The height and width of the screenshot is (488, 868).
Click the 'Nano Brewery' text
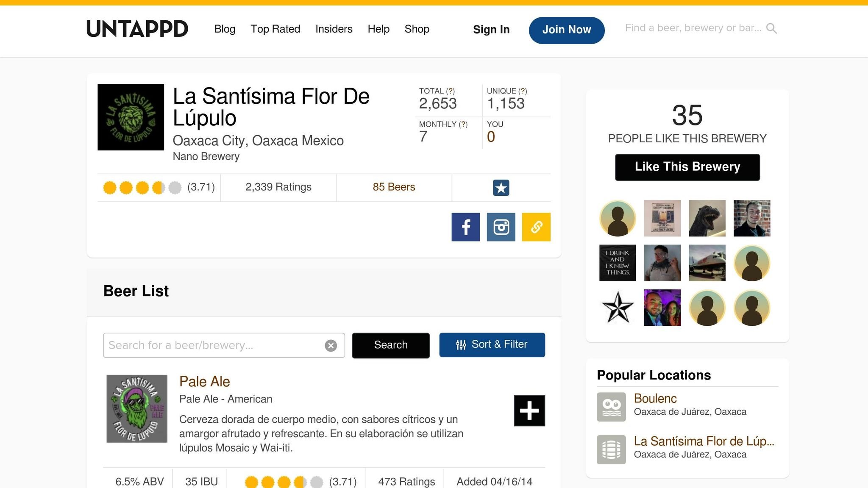click(x=206, y=156)
